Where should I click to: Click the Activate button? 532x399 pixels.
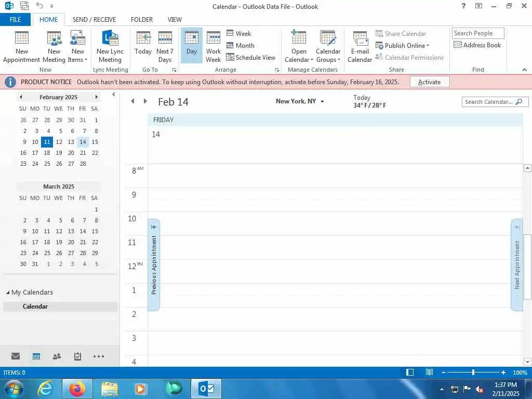point(430,82)
